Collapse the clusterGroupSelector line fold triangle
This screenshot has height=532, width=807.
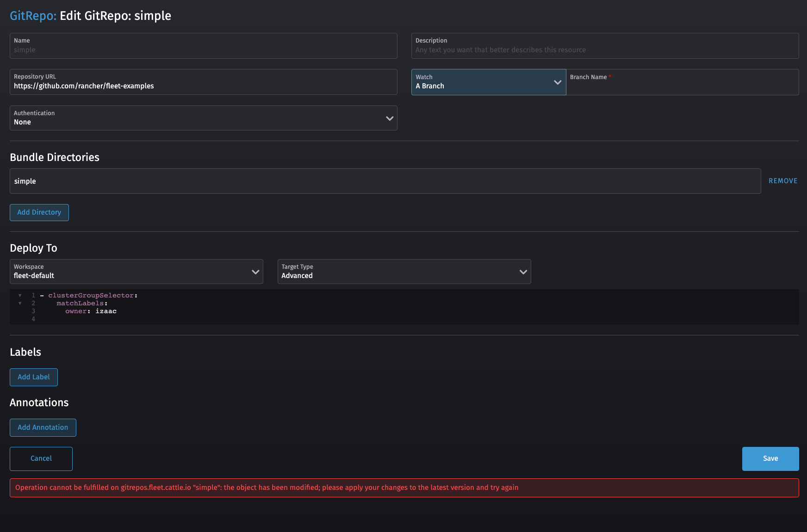coord(19,295)
